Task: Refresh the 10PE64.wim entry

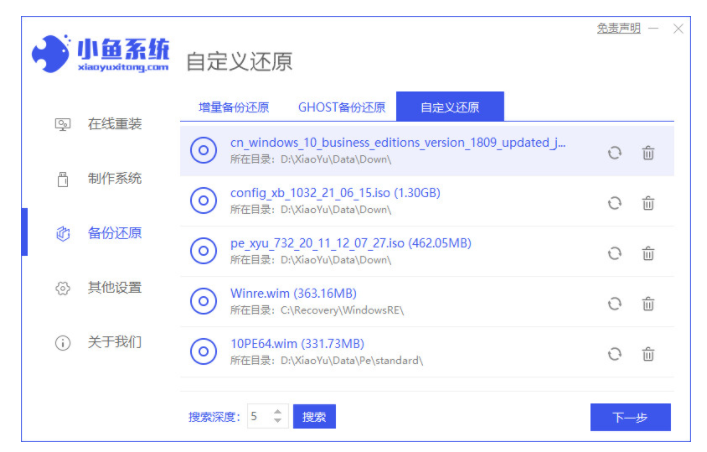Action: click(x=614, y=353)
